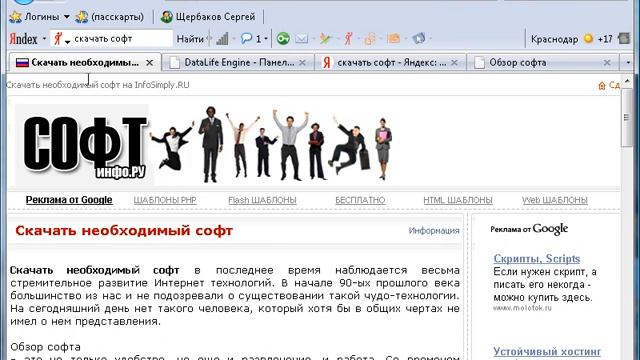Open the Flash ШАБЛОНЫ link

point(262,200)
